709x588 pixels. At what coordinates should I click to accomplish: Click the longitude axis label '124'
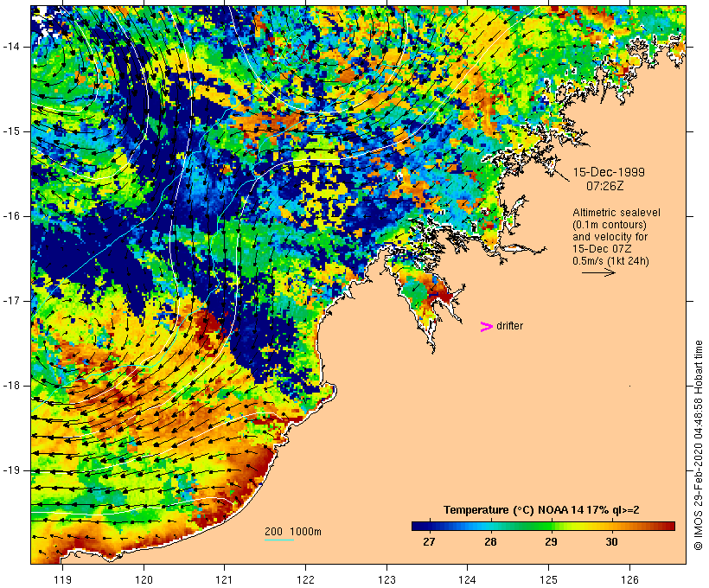(468, 579)
